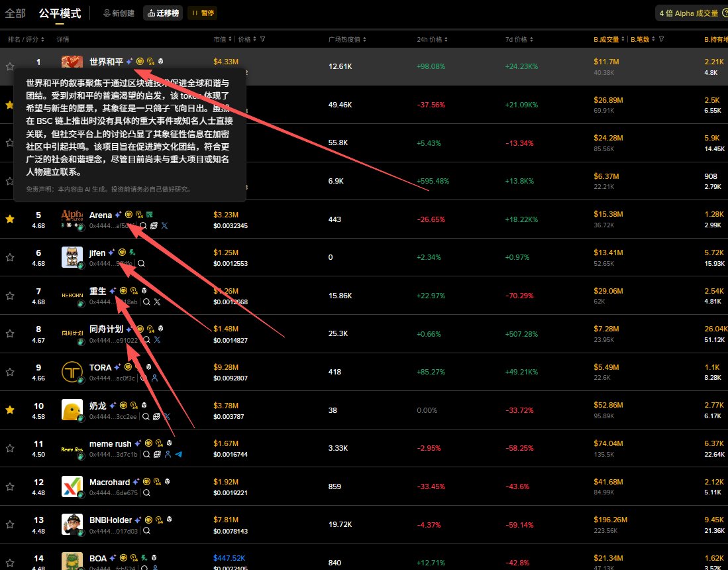Sort by 7d 价格 column
728x570 pixels.
(x=519, y=40)
